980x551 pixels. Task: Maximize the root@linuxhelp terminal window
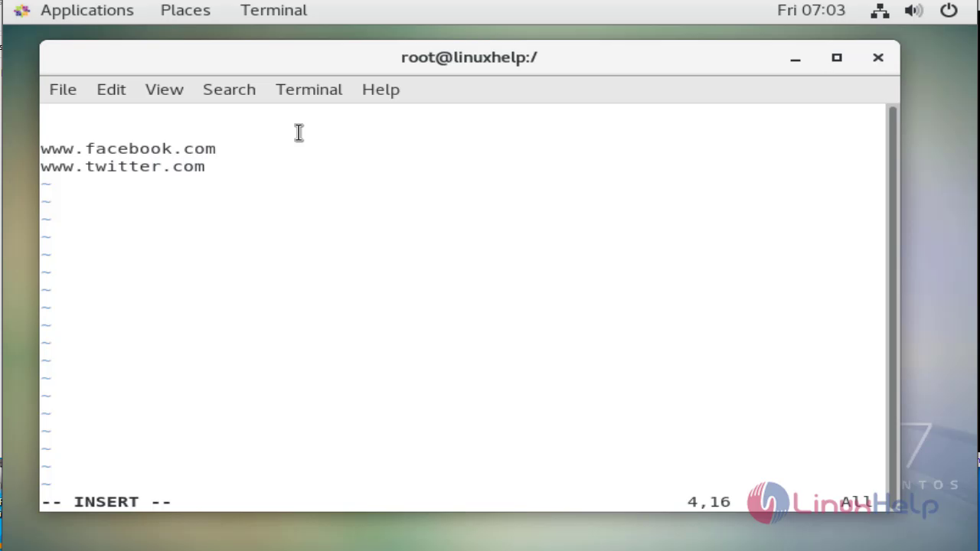(x=837, y=57)
